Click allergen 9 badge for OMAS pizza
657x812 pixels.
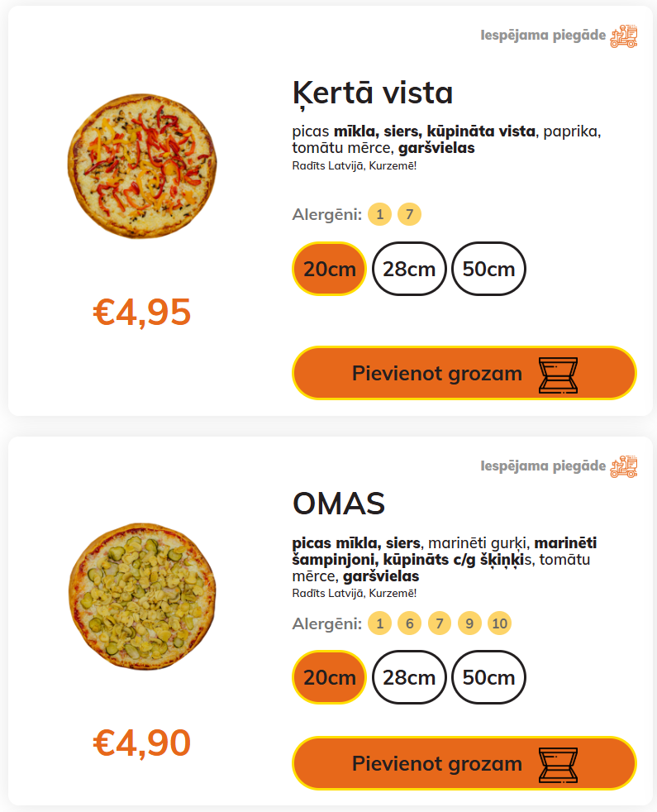(469, 623)
